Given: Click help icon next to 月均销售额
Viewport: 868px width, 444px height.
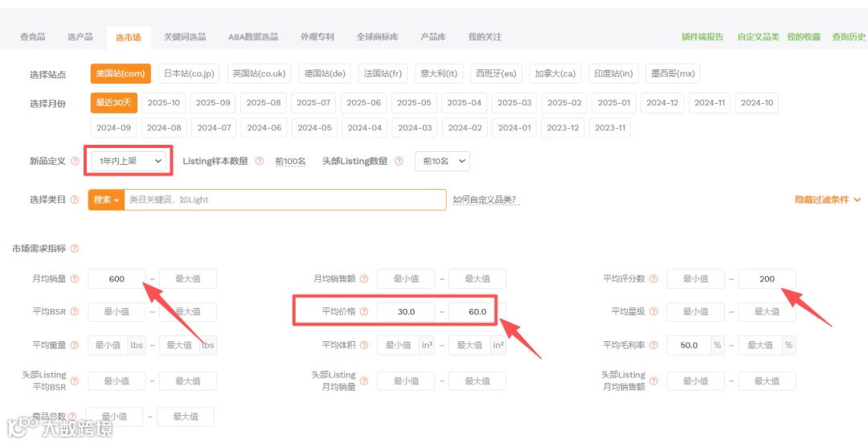Looking at the screenshot, I should (364, 279).
